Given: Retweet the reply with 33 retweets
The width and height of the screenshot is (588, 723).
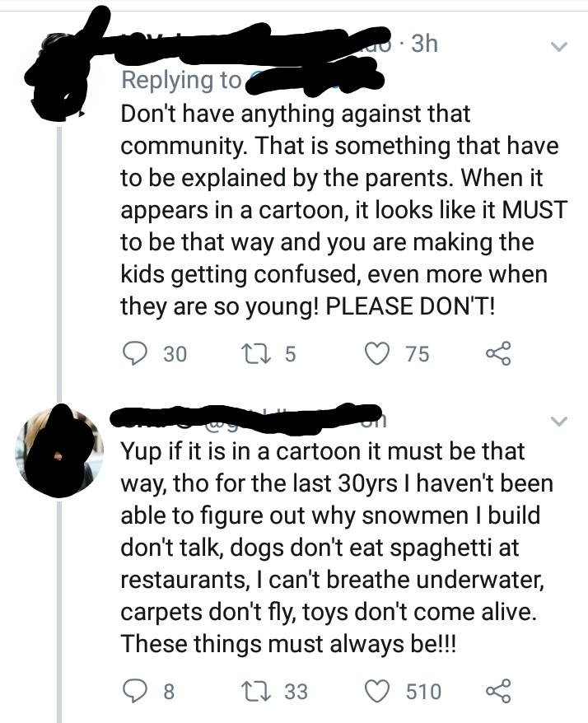Looking at the screenshot, I should point(257,691).
